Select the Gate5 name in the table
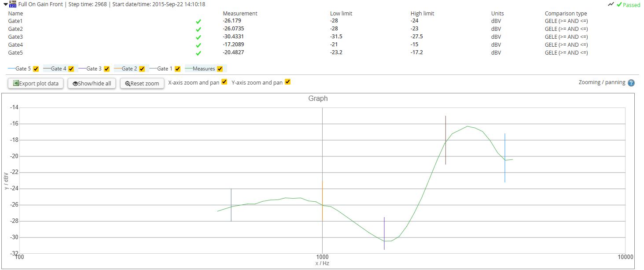Image resolution: width=644 pixels, height=270 pixels. (15, 52)
